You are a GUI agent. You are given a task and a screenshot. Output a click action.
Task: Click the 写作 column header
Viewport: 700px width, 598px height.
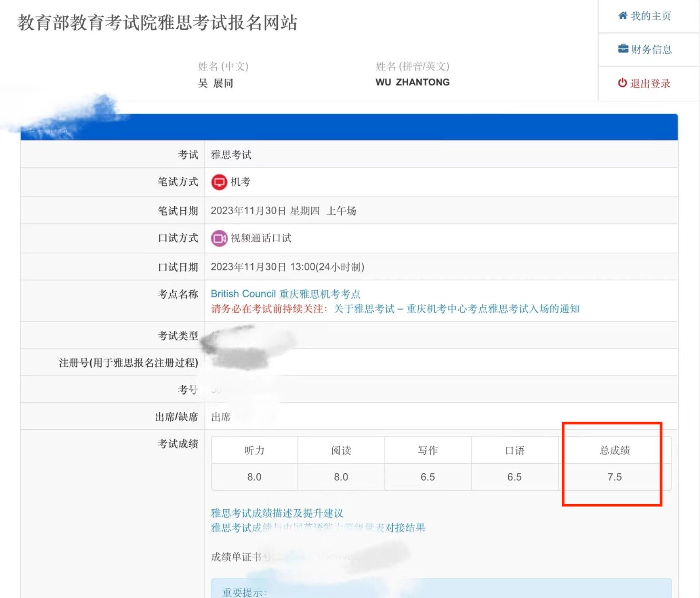(x=427, y=450)
